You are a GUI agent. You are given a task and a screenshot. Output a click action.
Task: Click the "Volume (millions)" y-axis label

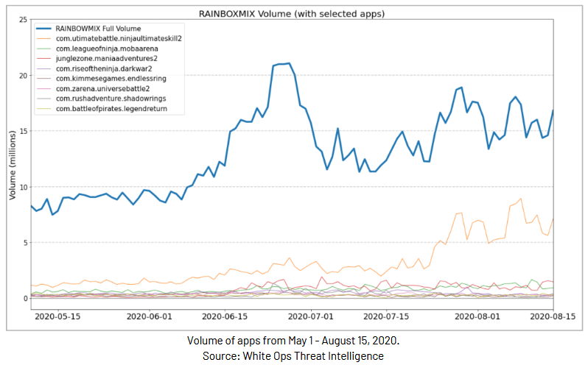tap(13, 161)
